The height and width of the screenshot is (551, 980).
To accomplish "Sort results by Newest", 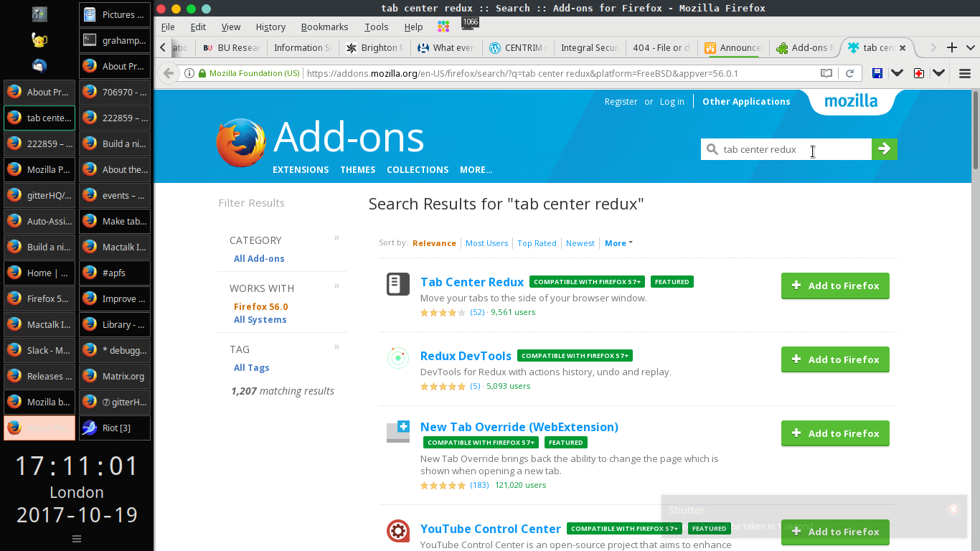I will tap(580, 243).
